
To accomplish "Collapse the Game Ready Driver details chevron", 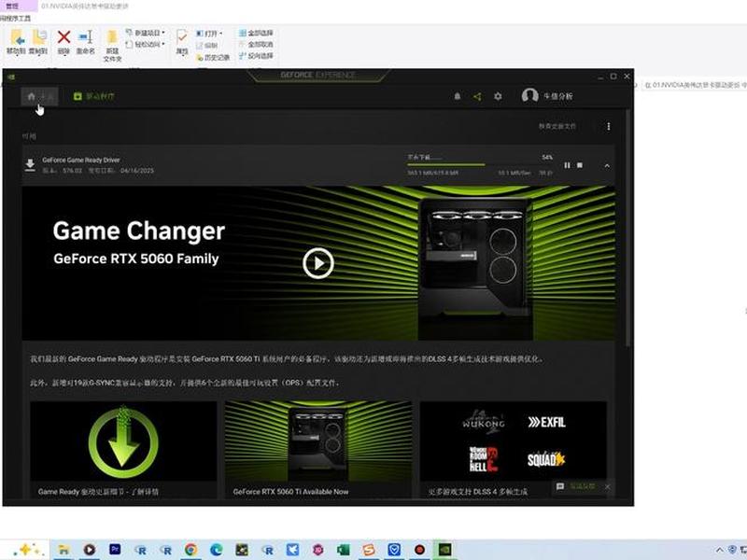I will [x=607, y=166].
